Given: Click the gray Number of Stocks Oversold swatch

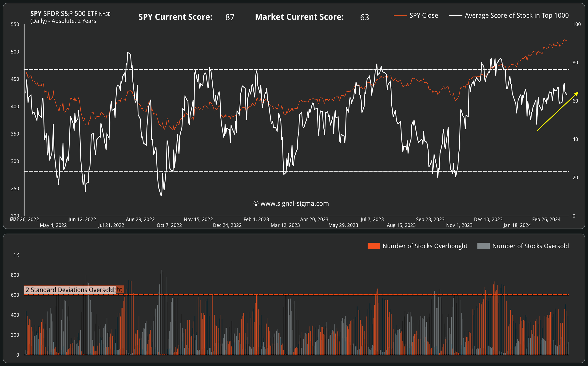Looking at the screenshot, I should 484,246.
